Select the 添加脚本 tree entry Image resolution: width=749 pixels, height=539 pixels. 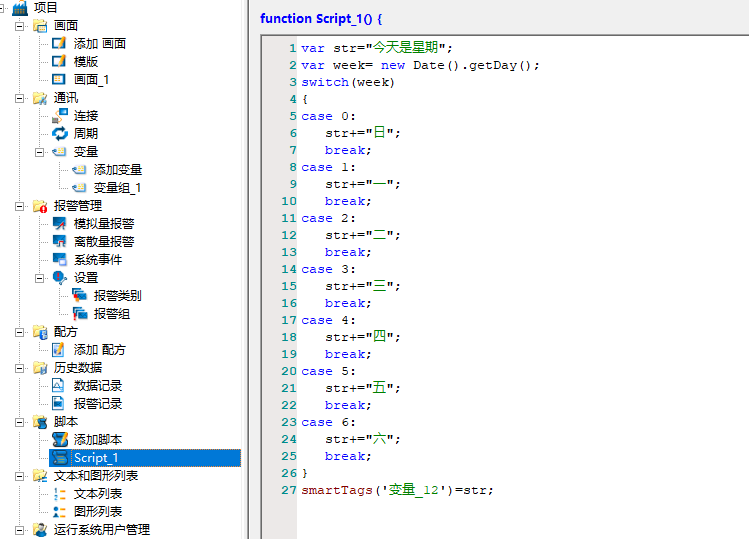97,440
